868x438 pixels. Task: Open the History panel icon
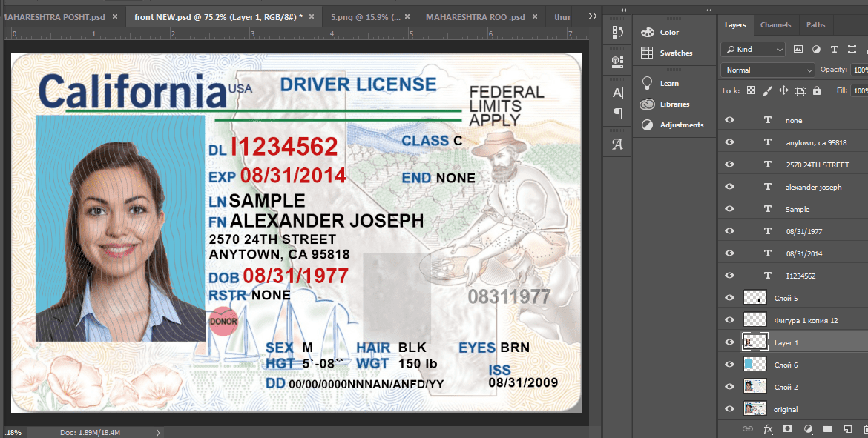617,32
